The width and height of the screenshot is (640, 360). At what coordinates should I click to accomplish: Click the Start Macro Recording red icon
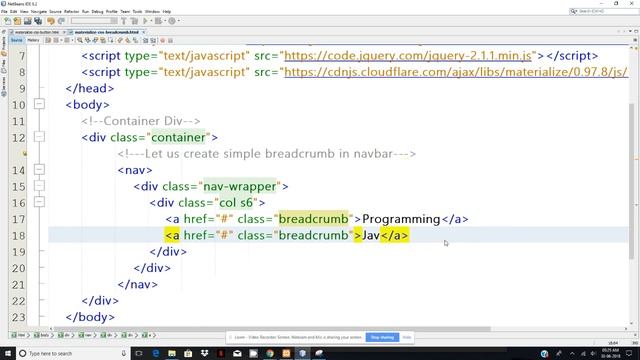pos(162,40)
